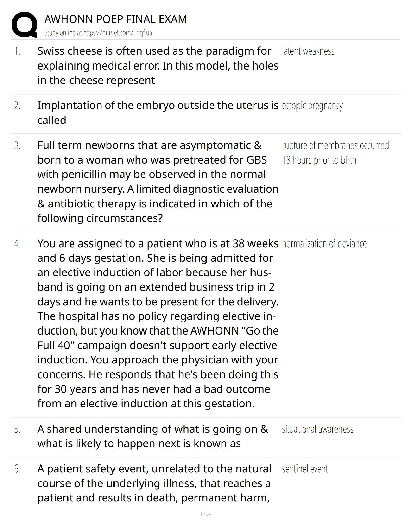Click the page indicator 1 / 34
Screen dimensions: 411x532
[205, 514]
